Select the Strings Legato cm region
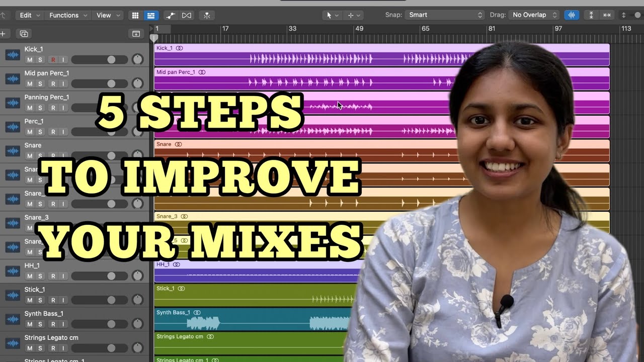The height and width of the screenshot is (362, 644). pyautogui.click(x=250, y=343)
